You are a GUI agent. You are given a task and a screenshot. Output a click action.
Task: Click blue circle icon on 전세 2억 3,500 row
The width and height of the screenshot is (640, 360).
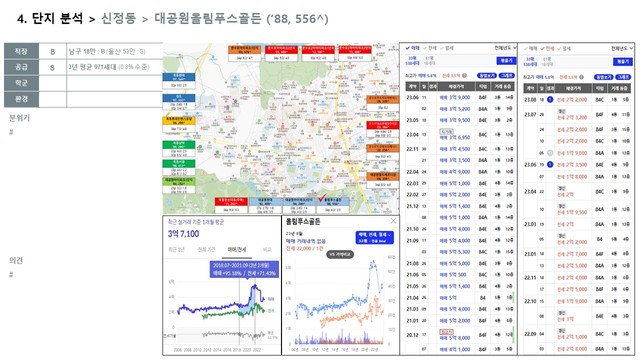click(550, 165)
